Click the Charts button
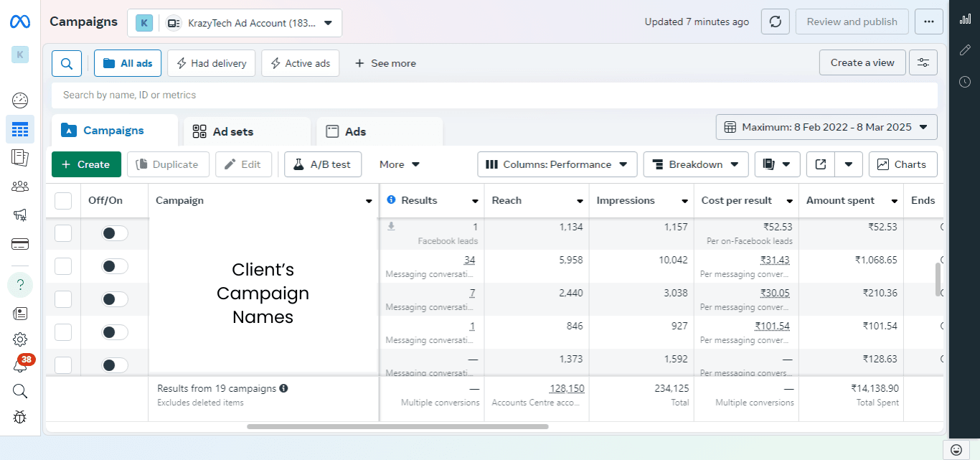This screenshot has height=460, width=980. click(x=902, y=164)
